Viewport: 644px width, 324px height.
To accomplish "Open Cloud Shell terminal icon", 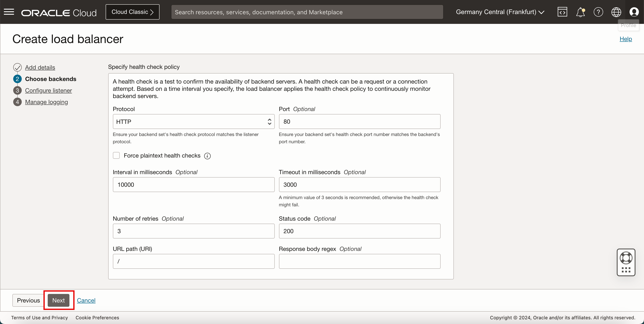I will (562, 12).
